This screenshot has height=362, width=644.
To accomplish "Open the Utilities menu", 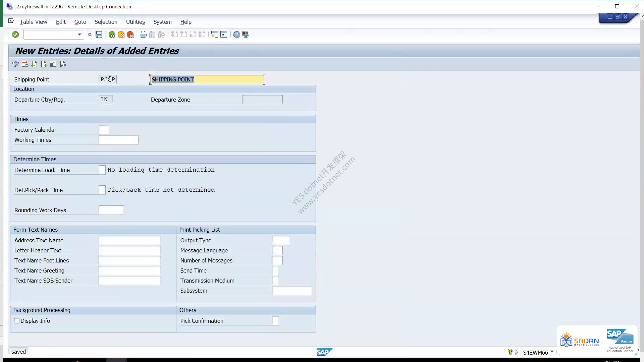I will click(x=136, y=22).
